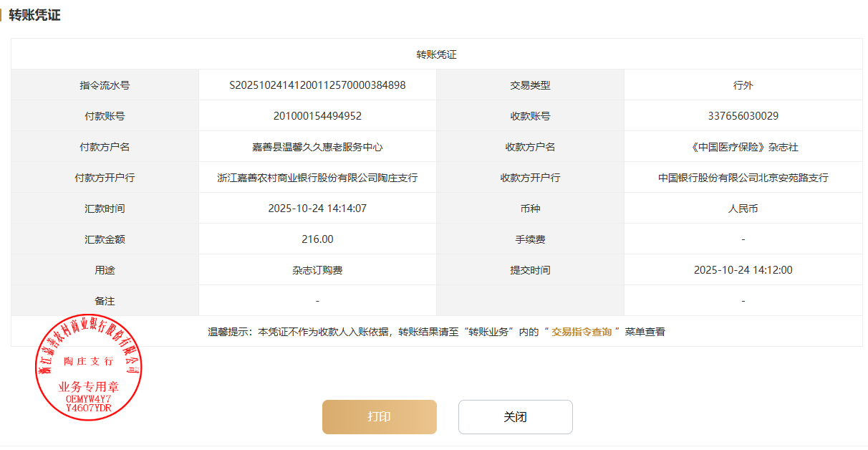Click the currency value 人民币
The width and height of the screenshot is (868, 450).
743,209
